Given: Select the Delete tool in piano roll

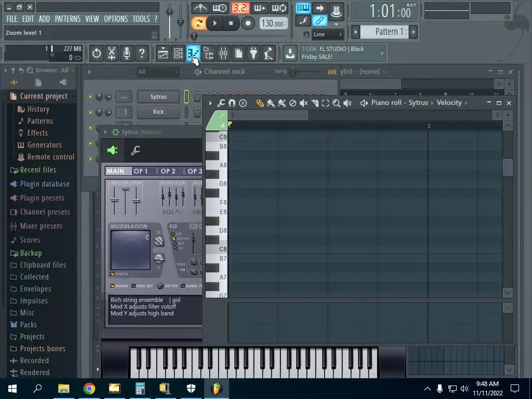Looking at the screenshot, I should click(x=292, y=103).
